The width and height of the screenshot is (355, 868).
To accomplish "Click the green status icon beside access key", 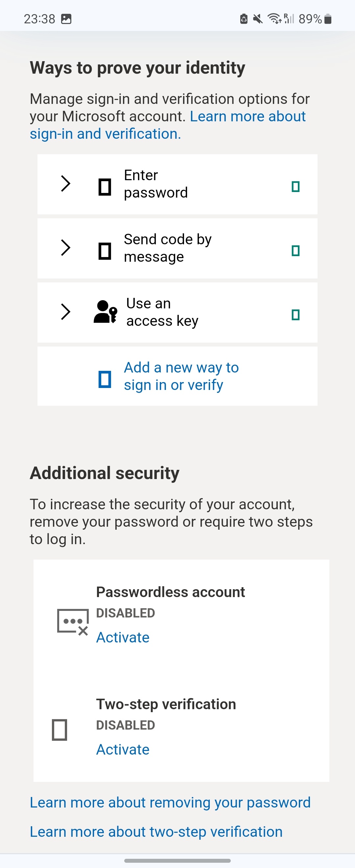I will click(296, 315).
